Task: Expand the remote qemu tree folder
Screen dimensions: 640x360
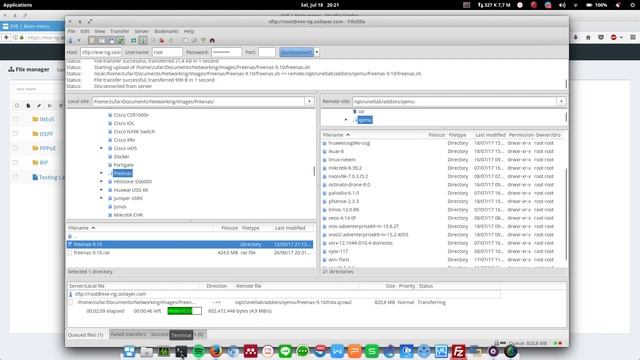Action: pos(346,120)
